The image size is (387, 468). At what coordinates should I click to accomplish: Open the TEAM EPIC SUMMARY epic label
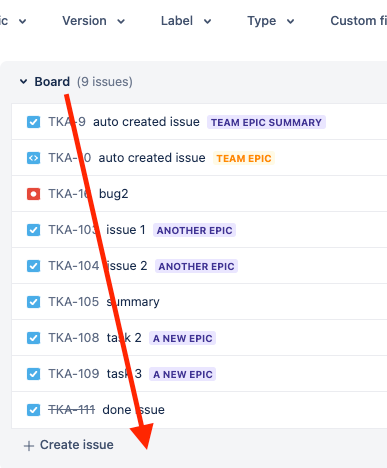(266, 122)
